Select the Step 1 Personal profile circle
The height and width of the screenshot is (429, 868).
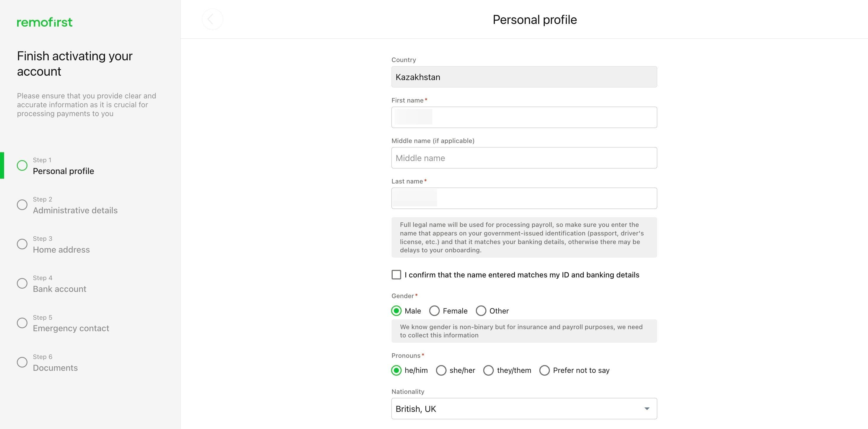tap(22, 165)
